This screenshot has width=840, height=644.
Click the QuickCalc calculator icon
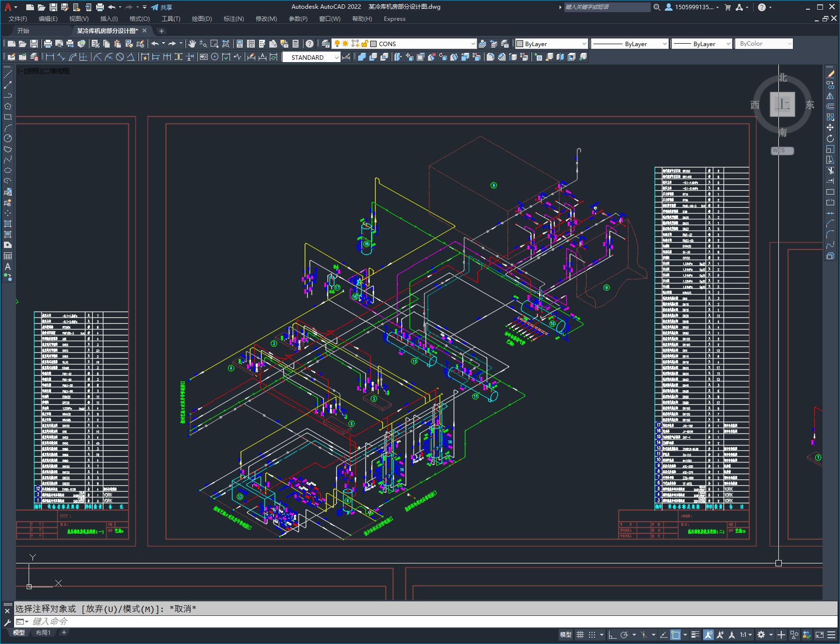[x=296, y=44]
